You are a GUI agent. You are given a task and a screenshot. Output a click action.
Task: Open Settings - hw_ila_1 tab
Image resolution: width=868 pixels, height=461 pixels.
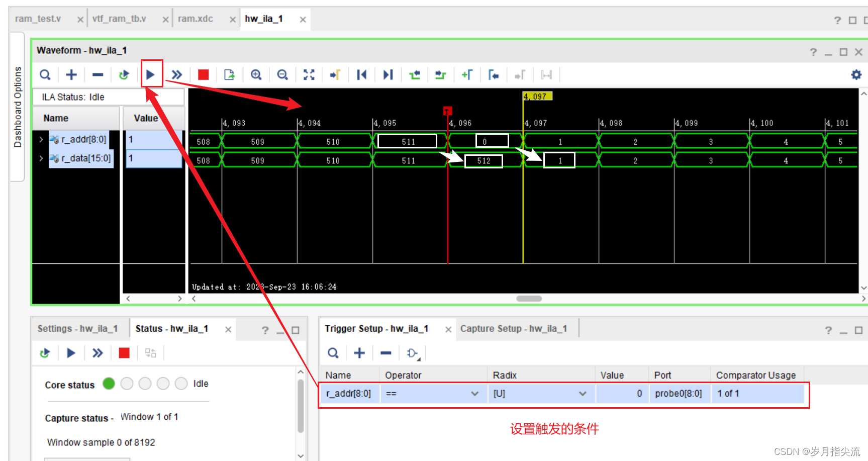pos(77,328)
